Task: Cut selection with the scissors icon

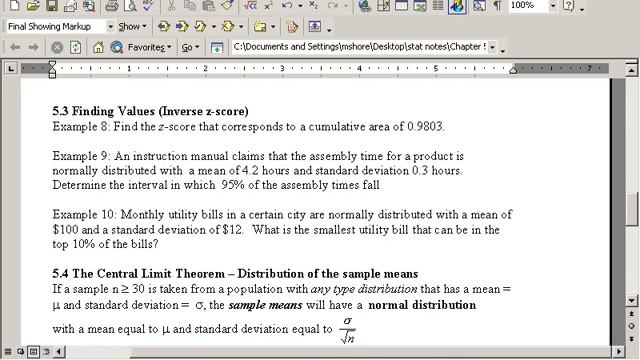Action: tap(171, 5)
